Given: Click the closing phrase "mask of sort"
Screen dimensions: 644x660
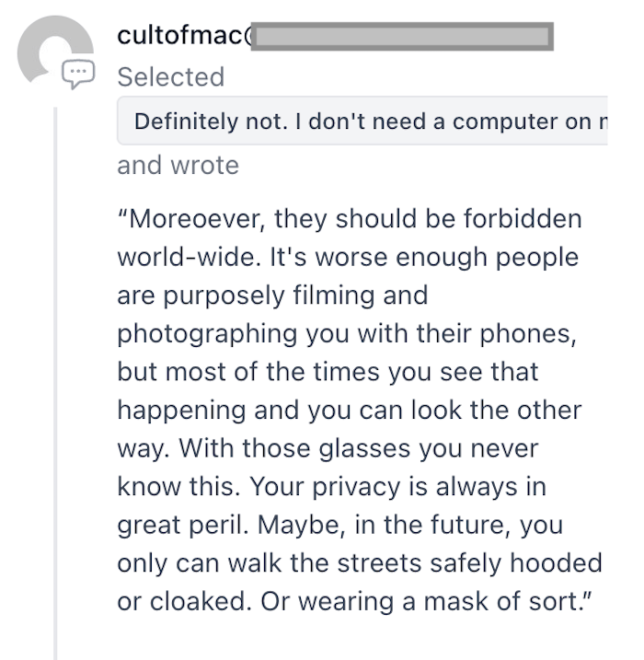Looking at the screenshot, I should (502, 601).
